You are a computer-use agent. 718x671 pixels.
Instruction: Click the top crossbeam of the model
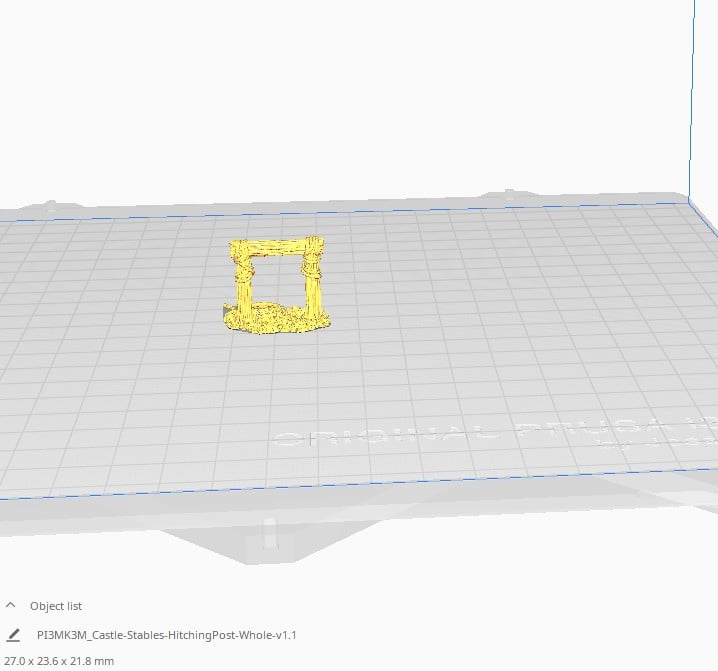pos(276,248)
